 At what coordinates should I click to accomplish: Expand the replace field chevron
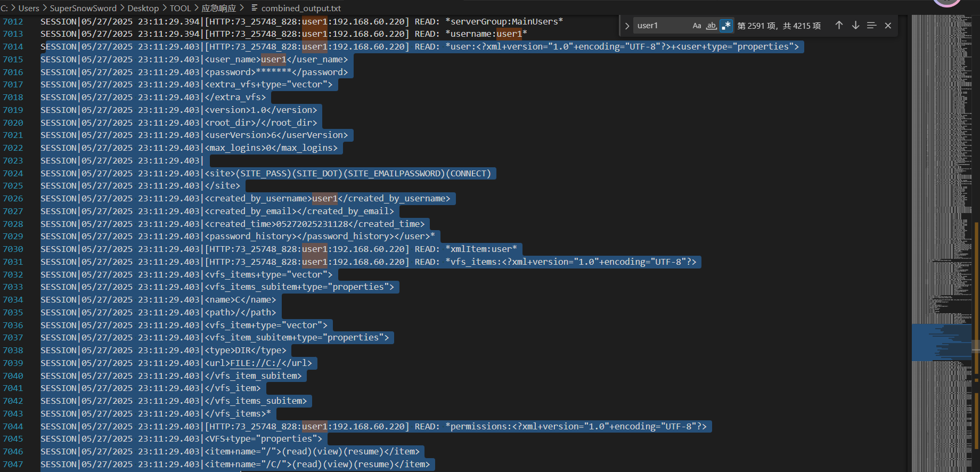627,26
